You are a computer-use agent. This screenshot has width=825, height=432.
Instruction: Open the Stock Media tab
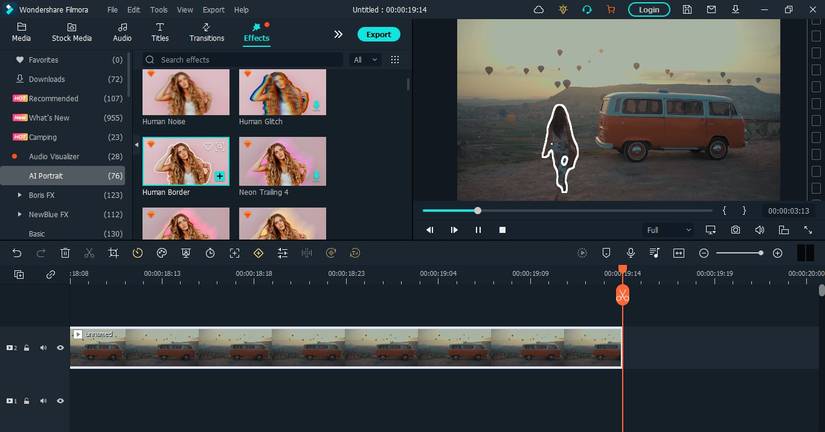pos(72,32)
